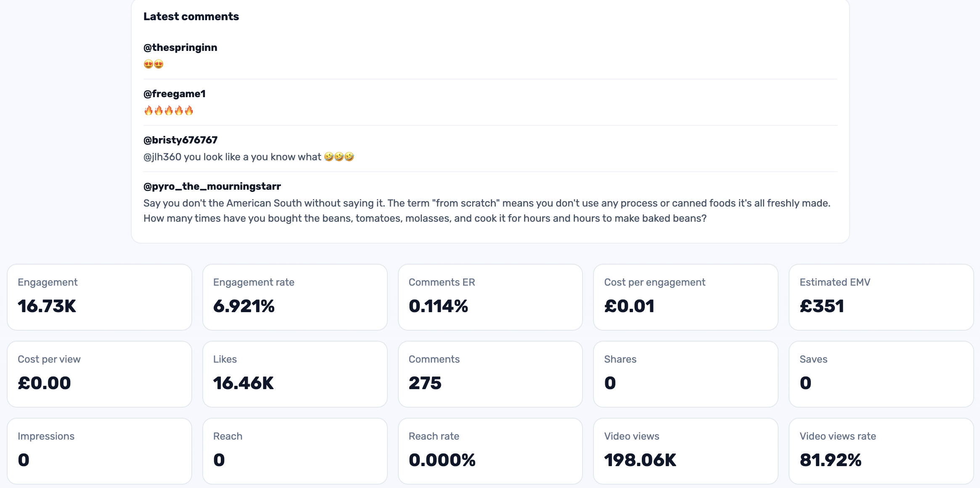Select the Impressions card

click(100, 451)
